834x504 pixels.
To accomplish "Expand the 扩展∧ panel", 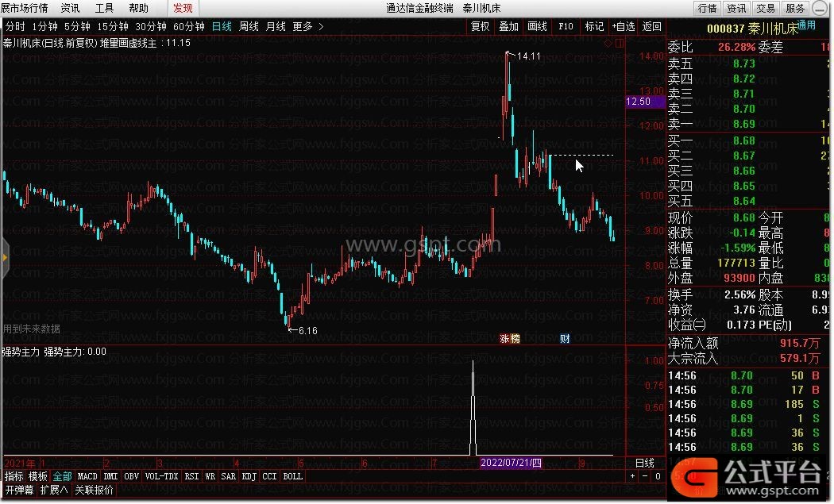I will (54, 491).
